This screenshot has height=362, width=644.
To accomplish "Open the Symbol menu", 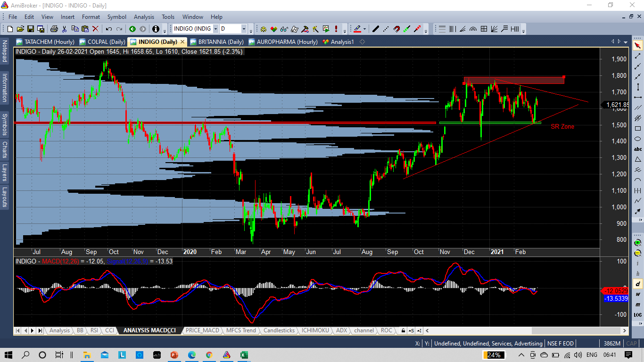I will point(117,16).
